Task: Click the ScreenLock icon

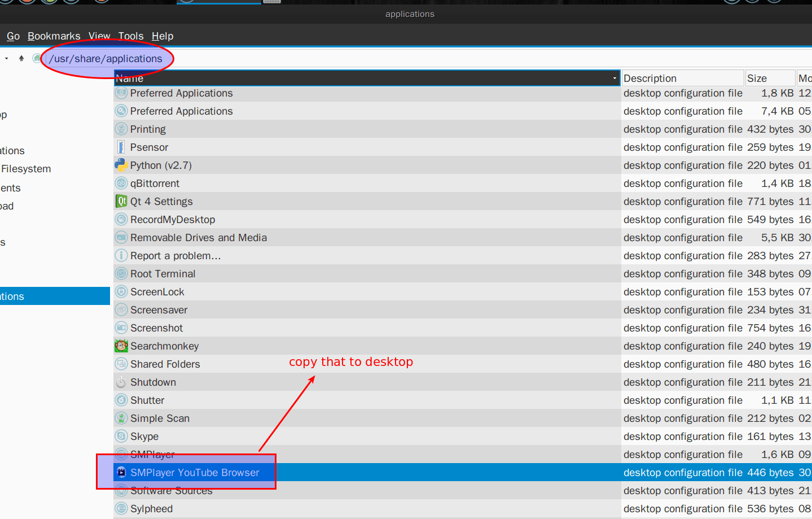Action: pos(121,292)
